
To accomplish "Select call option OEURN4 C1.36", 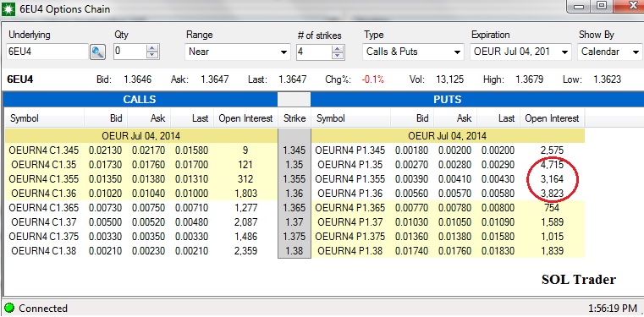I will pyautogui.click(x=43, y=193).
